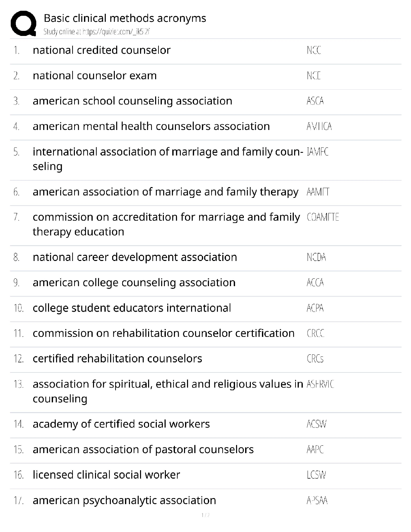Viewport: 411px width, 532px height.
Task: Click the AMHCA acronym definition
Action: tap(319, 126)
